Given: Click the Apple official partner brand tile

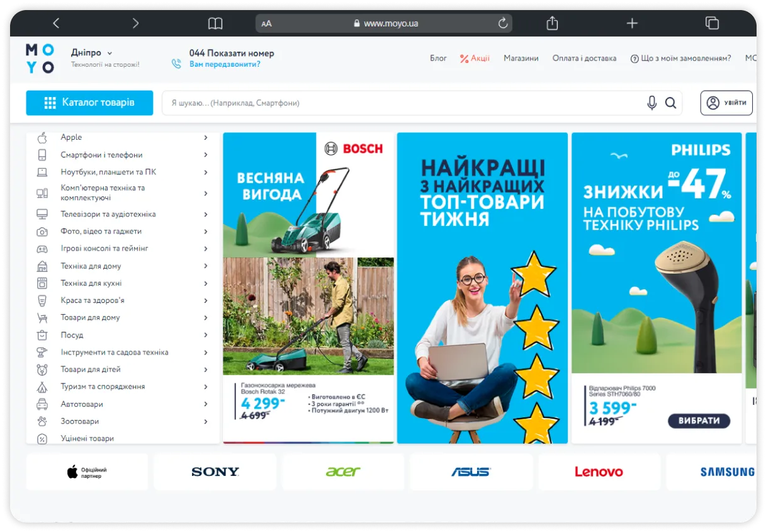Looking at the screenshot, I should (87, 472).
